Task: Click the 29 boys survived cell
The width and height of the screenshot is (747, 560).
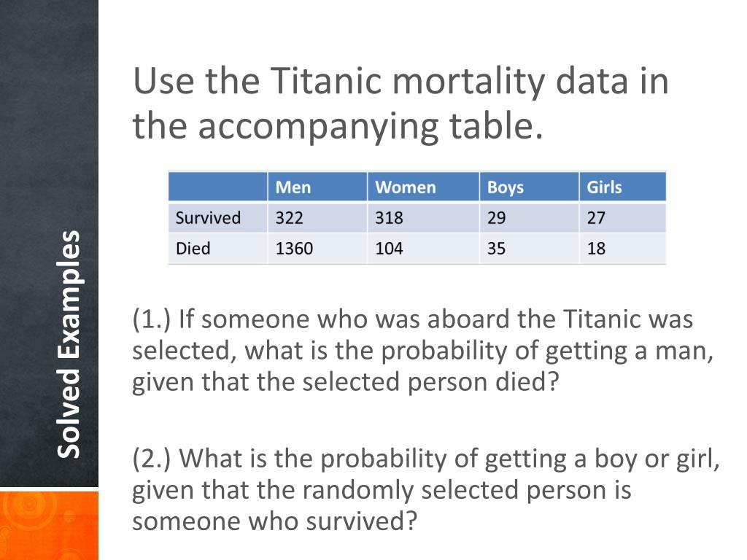Action: coord(530,218)
